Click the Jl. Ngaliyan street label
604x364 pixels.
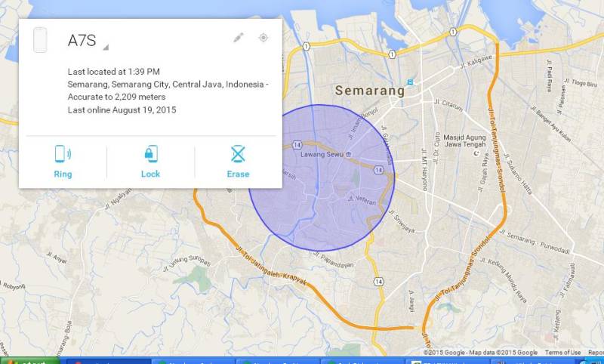118,199
